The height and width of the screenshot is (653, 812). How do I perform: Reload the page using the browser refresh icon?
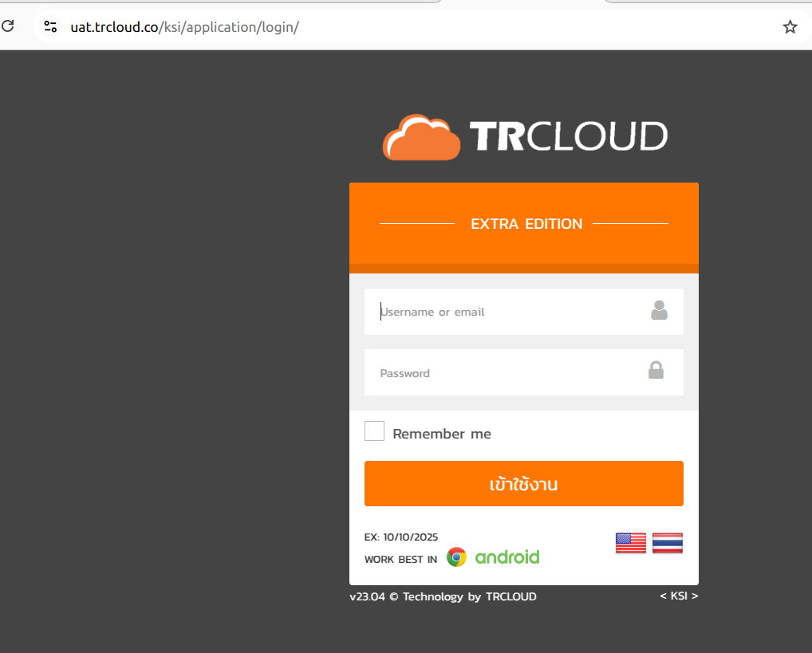click(8, 26)
